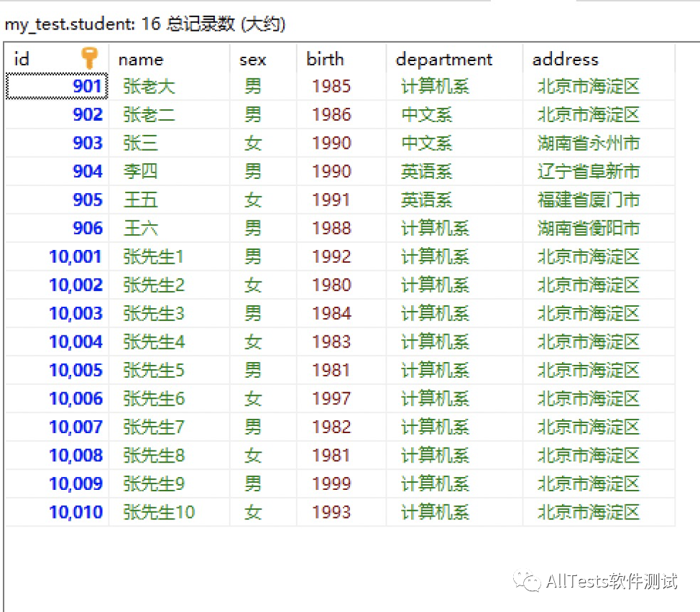Click the name cell 张先生3
The image size is (700, 612).
pyautogui.click(x=169, y=314)
